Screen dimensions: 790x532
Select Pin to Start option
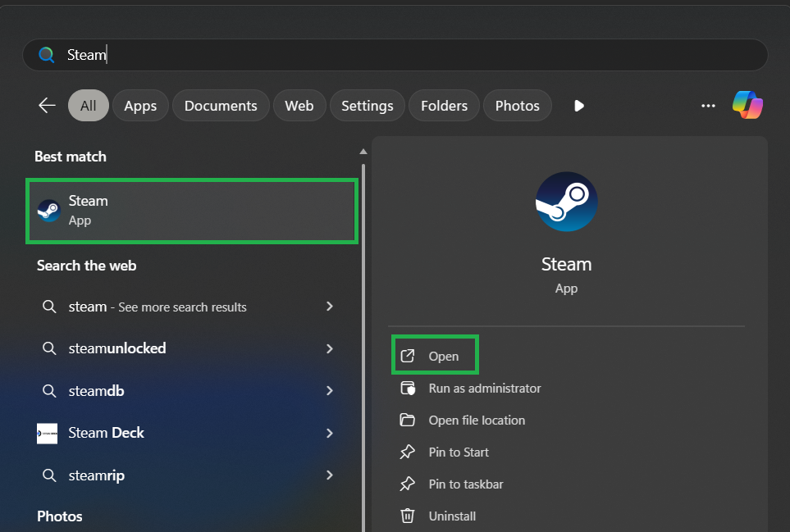tap(458, 452)
